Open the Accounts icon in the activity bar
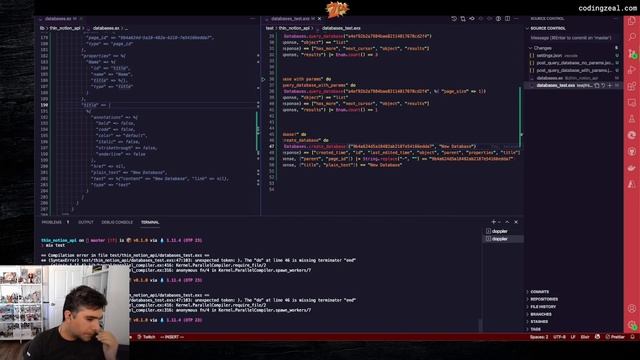This screenshot has width=640, height=360. click(x=632, y=309)
